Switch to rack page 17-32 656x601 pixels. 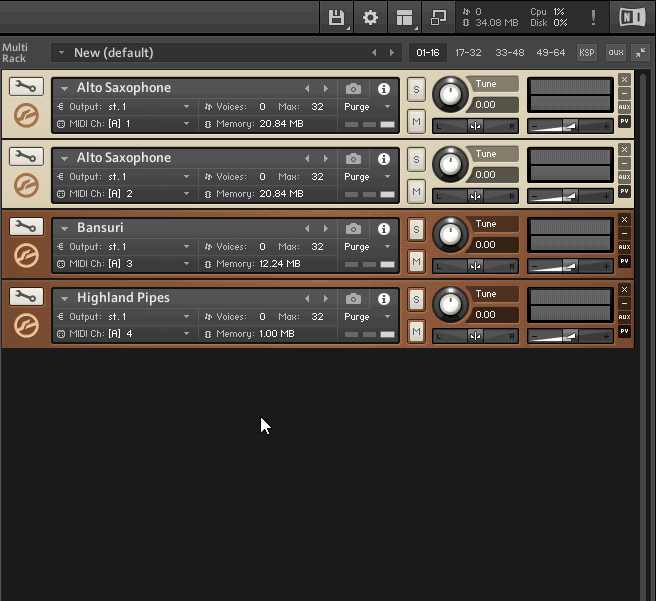coord(468,53)
